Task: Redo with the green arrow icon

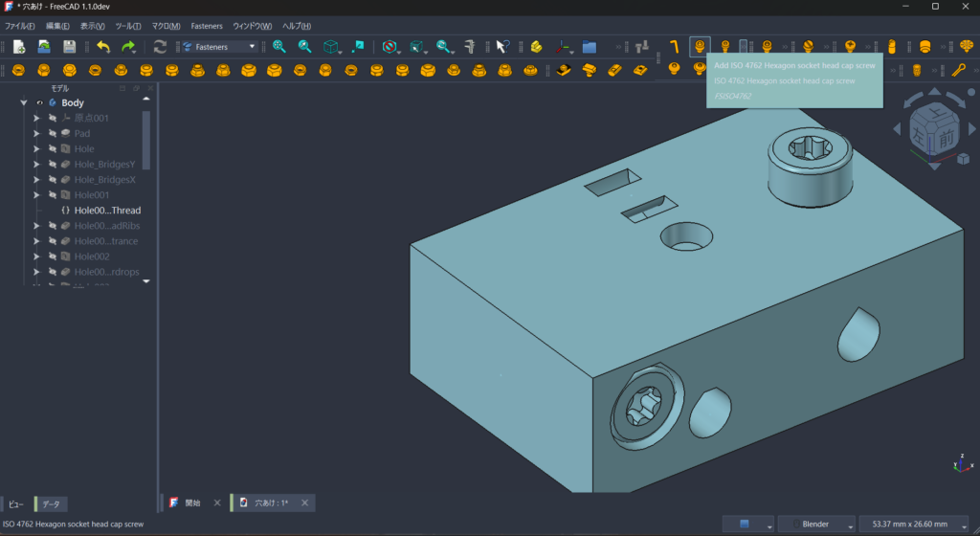Action: tap(128, 47)
